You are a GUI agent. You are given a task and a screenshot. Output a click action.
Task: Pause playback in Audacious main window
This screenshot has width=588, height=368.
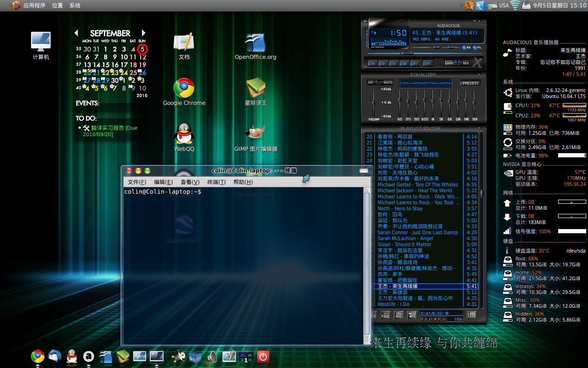[394, 63]
